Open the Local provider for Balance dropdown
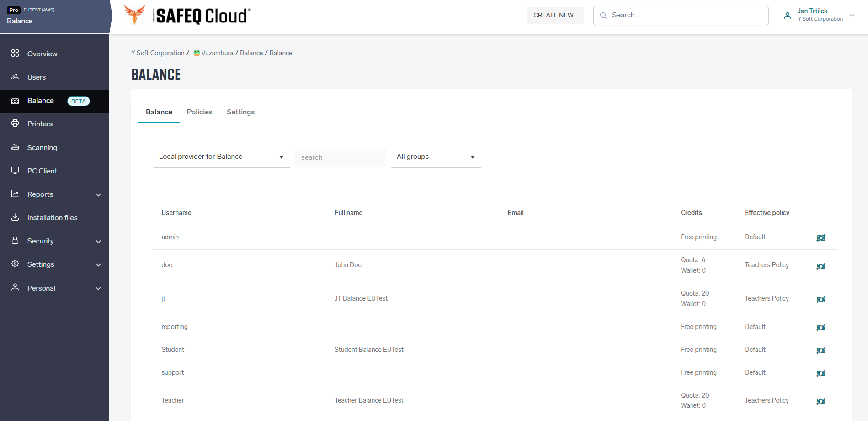Viewport: 868px width, 421px height. [221, 157]
